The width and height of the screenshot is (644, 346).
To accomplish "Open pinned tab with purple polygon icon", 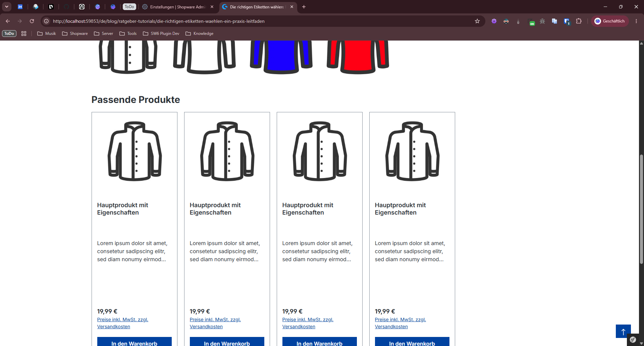I will click(x=113, y=7).
